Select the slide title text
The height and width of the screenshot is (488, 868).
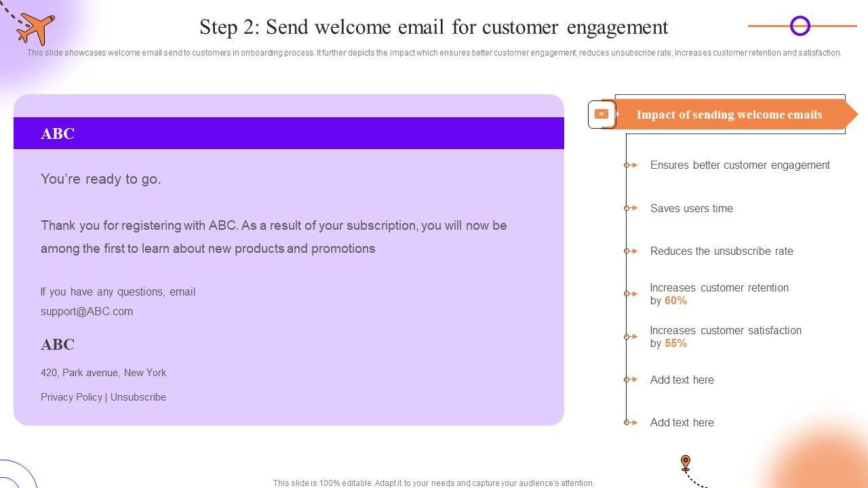[434, 27]
